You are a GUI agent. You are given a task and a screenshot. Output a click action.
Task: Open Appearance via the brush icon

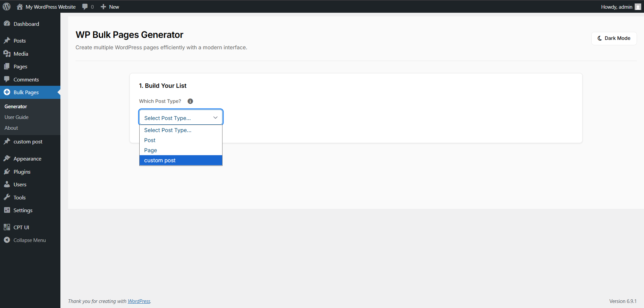(7, 158)
